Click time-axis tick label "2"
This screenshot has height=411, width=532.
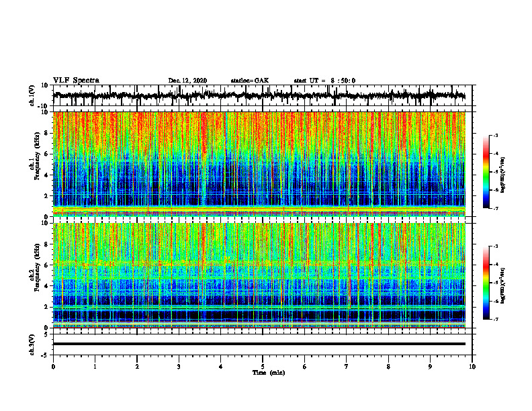pyautogui.click(x=137, y=367)
